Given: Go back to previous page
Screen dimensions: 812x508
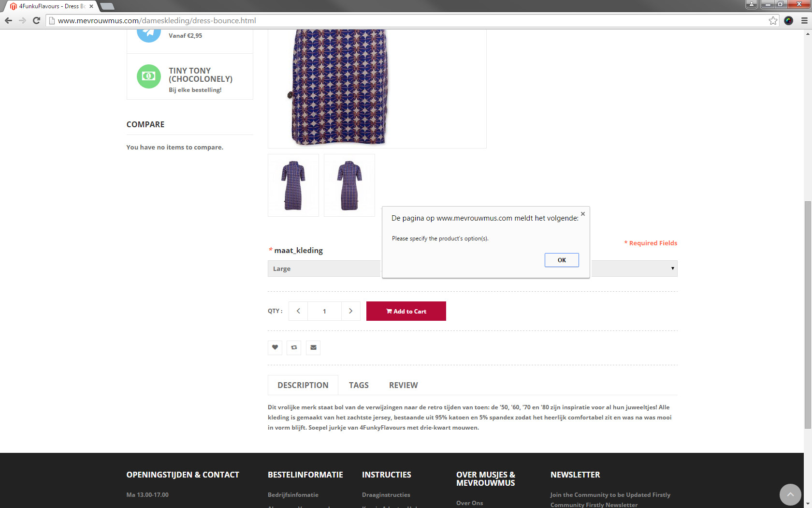Looking at the screenshot, I should click(x=8, y=20).
